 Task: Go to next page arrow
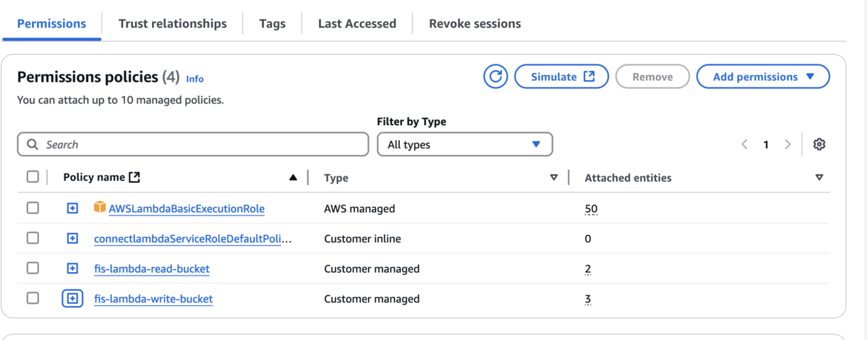pyautogui.click(x=788, y=145)
